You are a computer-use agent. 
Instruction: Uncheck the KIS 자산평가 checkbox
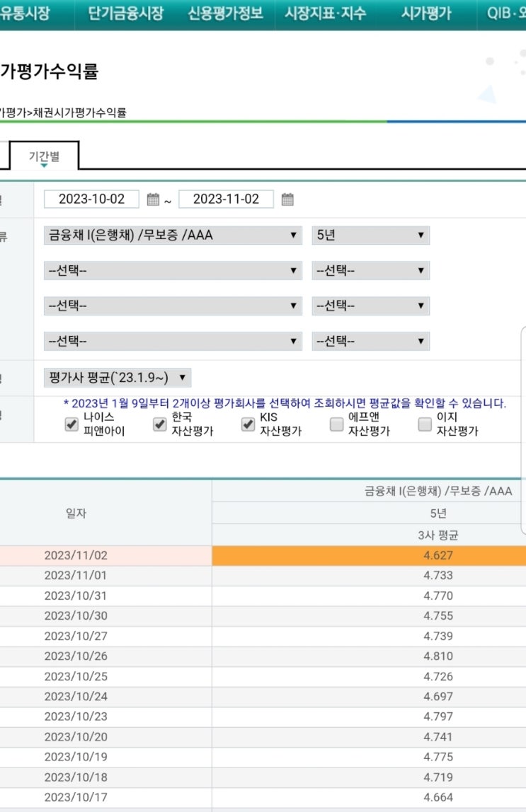(x=248, y=424)
